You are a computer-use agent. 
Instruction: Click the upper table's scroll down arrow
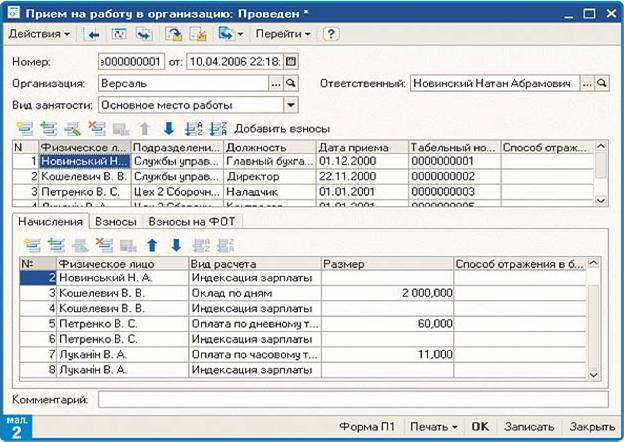tap(601, 200)
